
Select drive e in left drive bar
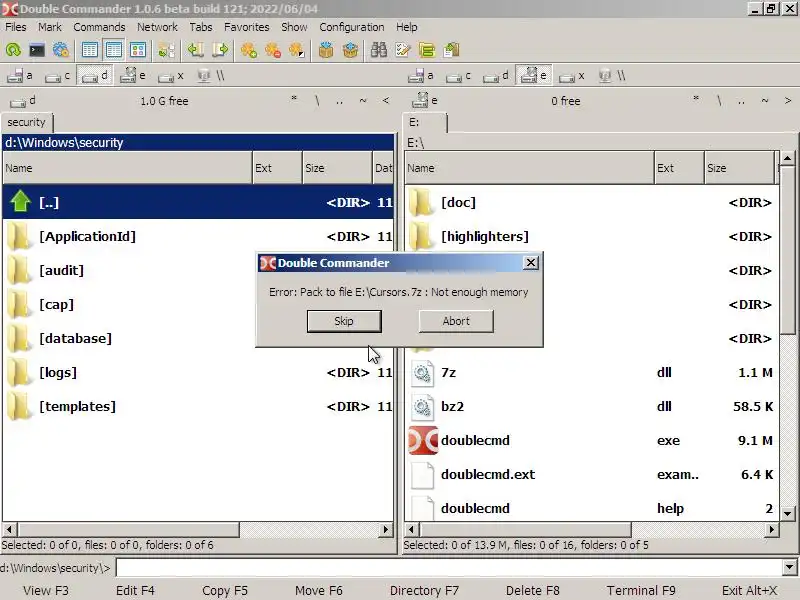133,76
